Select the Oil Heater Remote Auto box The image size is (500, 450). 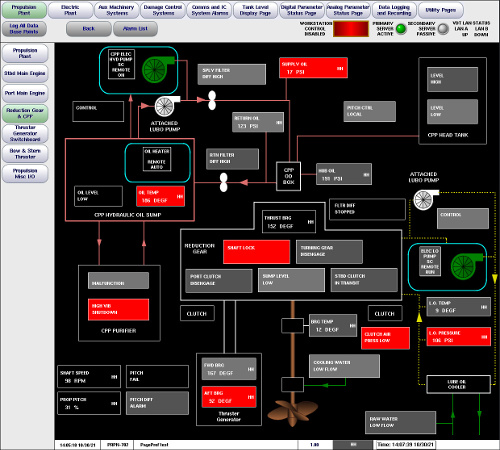click(157, 159)
